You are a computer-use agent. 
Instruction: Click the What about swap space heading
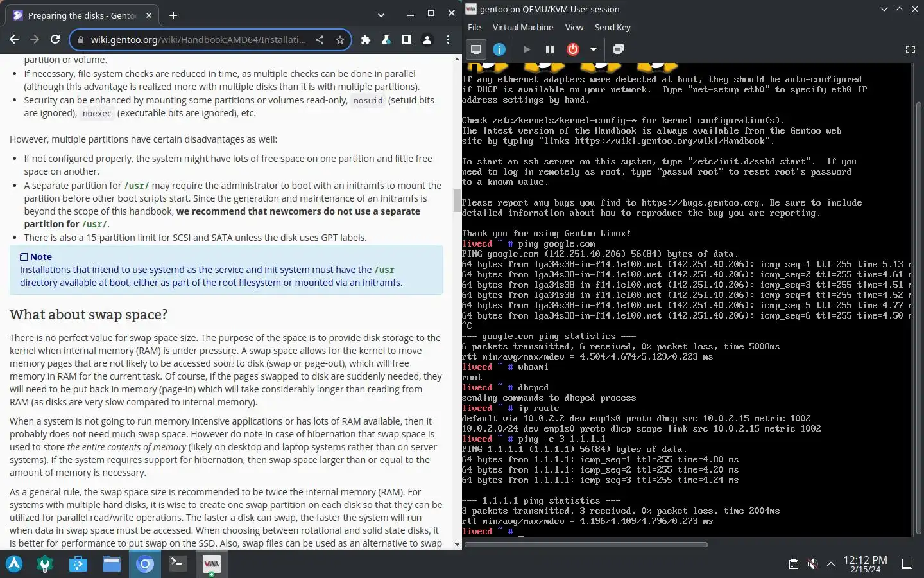tap(89, 314)
